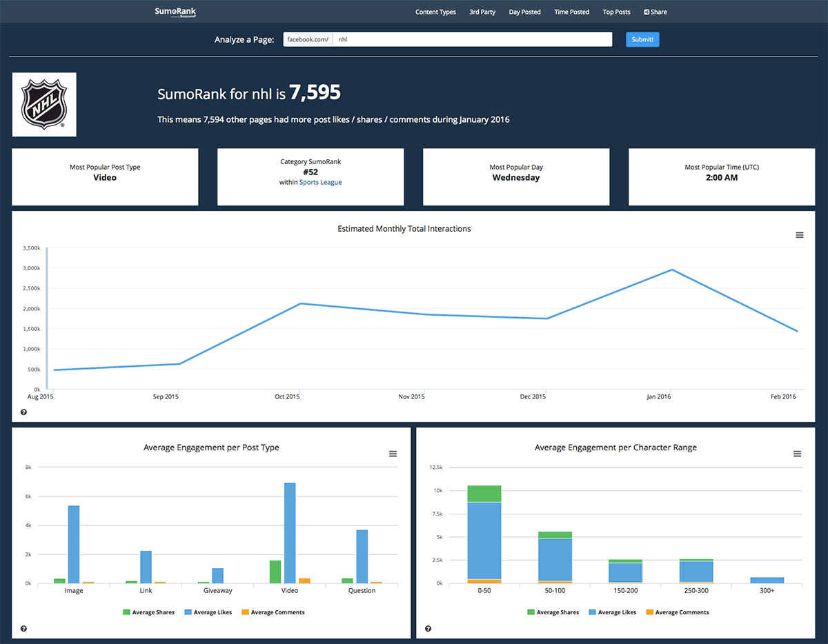This screenshot has height=644, width=828.
Task: Click help icon below Post Type chart
Action: tap(23, 629)
